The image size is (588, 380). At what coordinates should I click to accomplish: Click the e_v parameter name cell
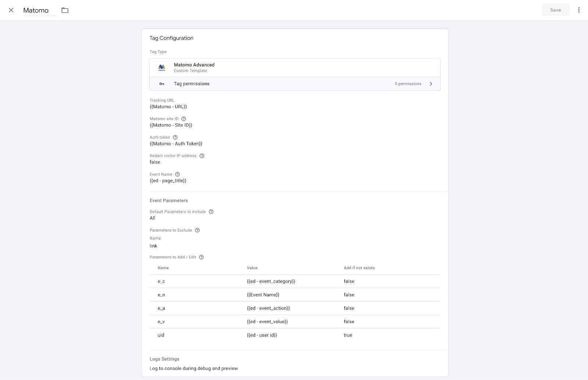point(161,322)
